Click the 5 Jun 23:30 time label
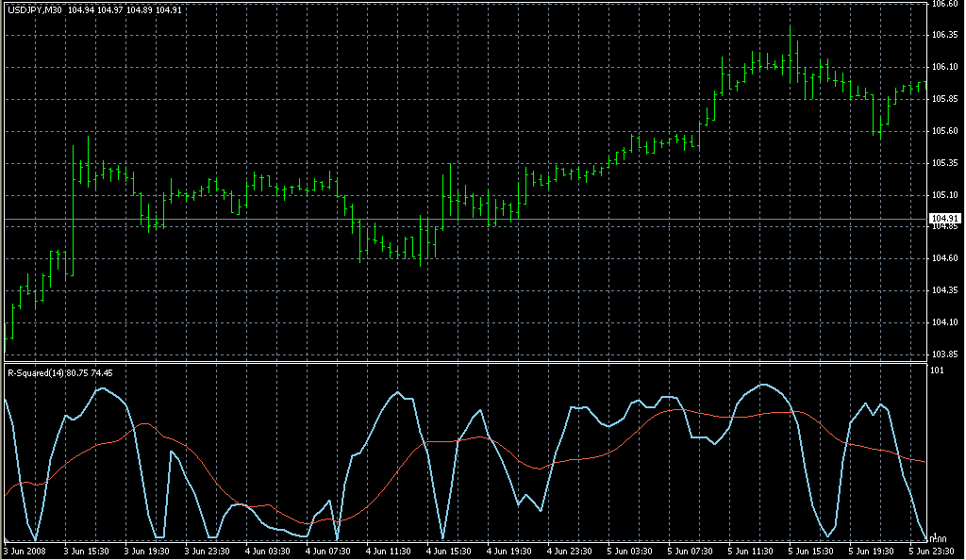 coord(931,552)
